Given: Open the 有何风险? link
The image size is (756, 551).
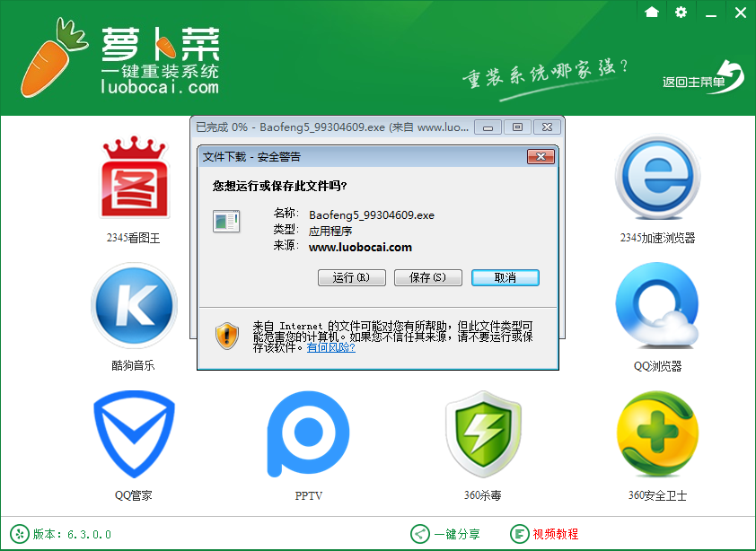Looking at the screenshot, I should 331,347.
